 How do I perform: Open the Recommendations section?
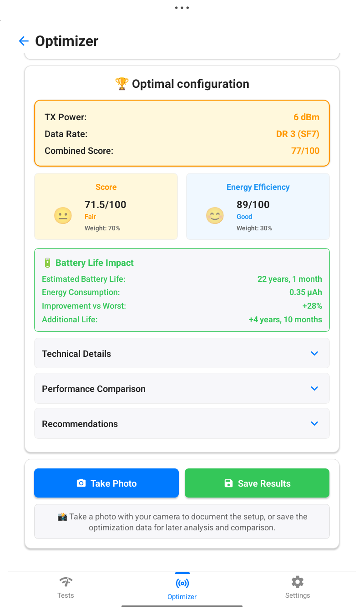click(x=182, y=423)
